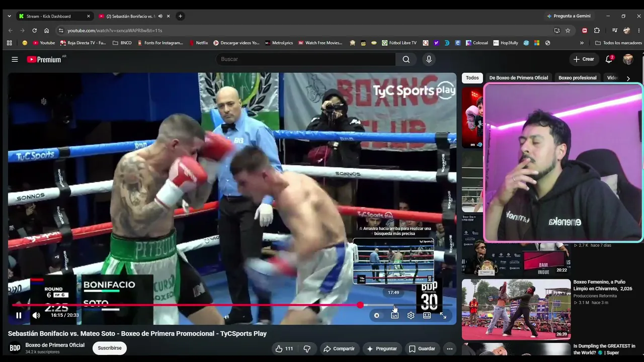Viewport: 644px width, 362px height.
Task: Open the Colossal bookmark
Action: pyautogui.click(x=477, y=43)
